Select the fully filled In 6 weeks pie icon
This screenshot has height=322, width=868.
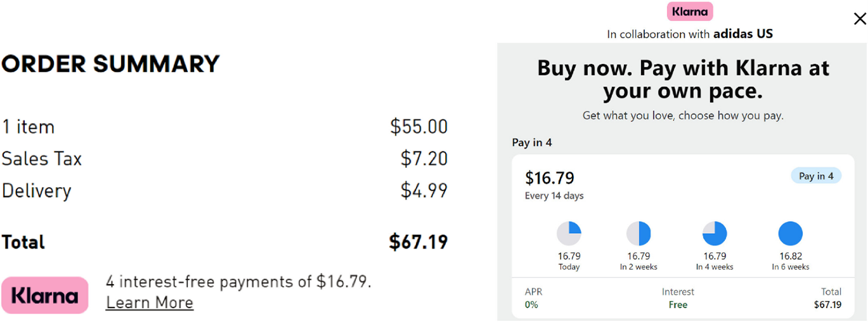pyautogui.click(x=791, y=234)
